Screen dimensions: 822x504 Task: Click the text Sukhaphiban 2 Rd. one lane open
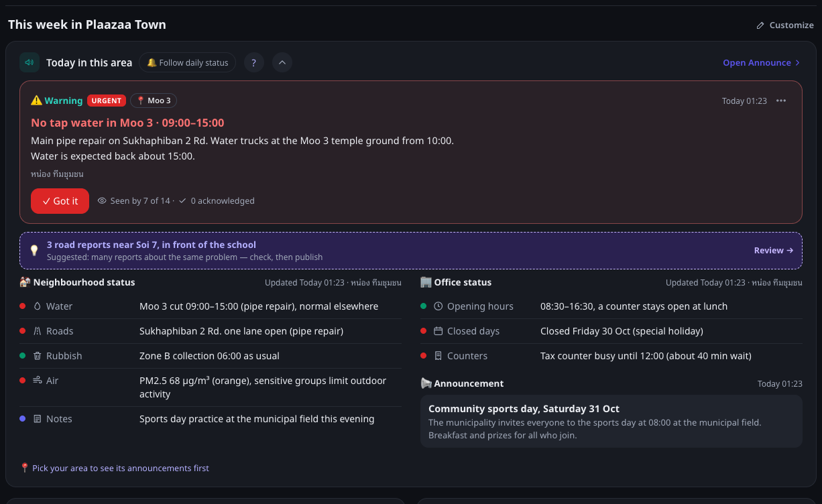[241, 331]
